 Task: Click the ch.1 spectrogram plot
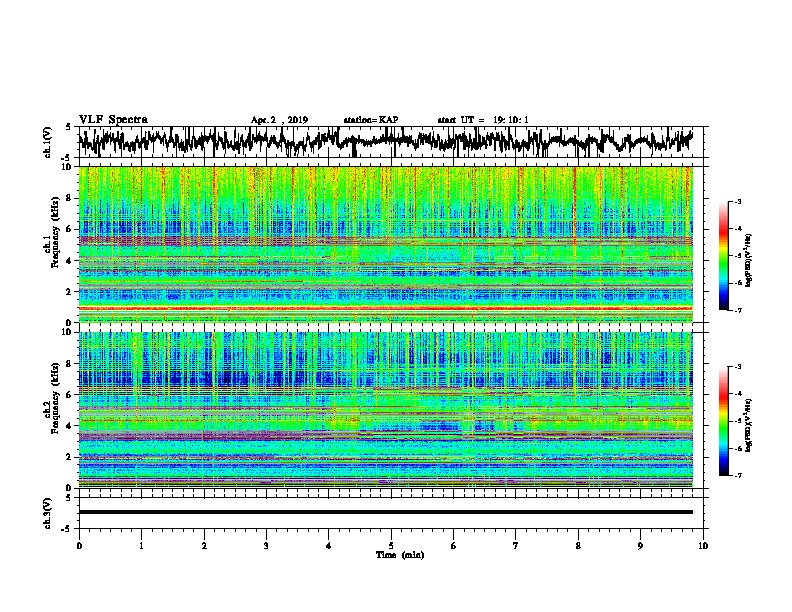[x=385, y=244]
